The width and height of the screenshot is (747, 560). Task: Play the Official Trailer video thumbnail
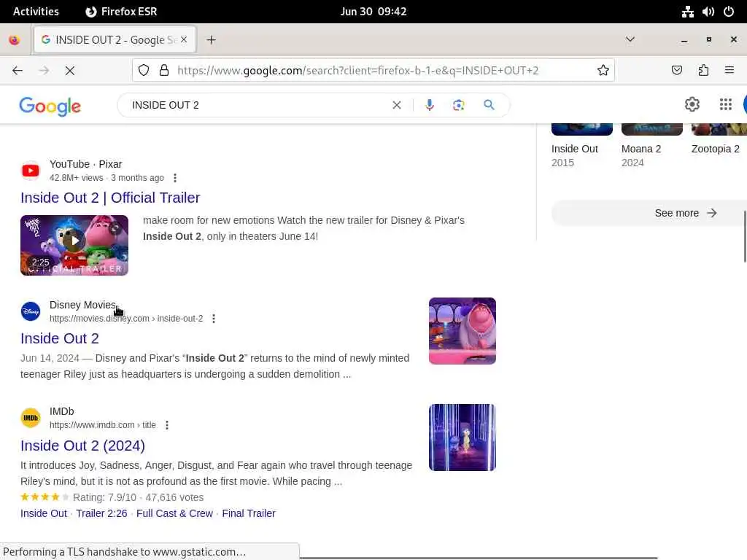tap(74, 245)
